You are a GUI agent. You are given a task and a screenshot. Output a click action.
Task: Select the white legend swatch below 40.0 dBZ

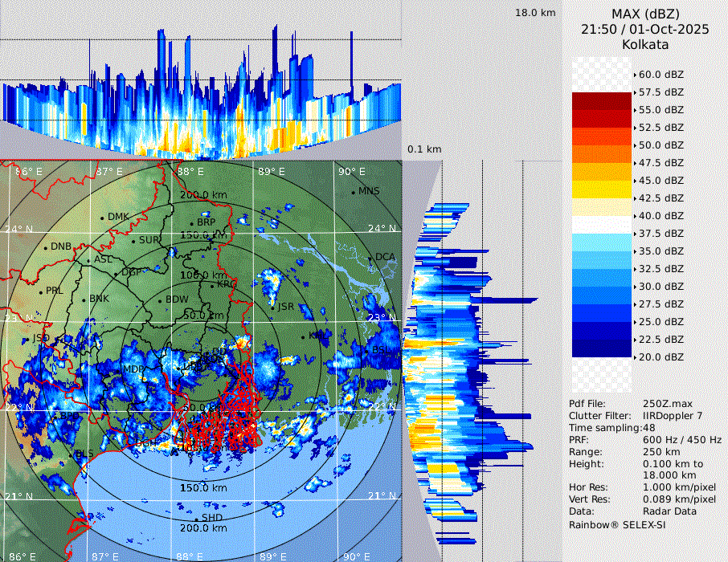[x=602, y=224]
